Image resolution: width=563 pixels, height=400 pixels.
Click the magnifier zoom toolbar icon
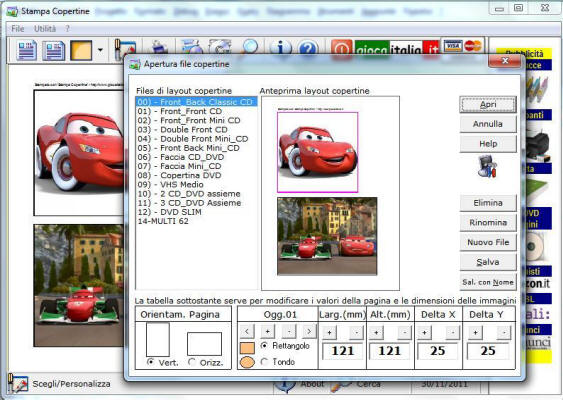(x=250, y=47)
